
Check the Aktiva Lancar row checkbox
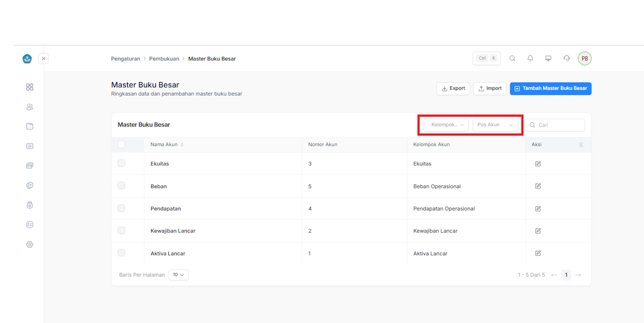click(x=121, y=253)
